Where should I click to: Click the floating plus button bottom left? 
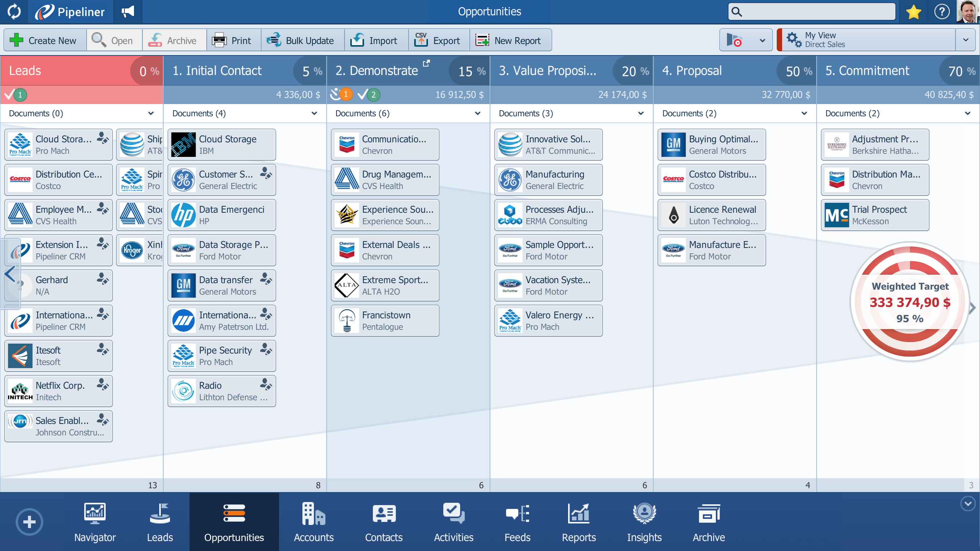coord(29,521)
